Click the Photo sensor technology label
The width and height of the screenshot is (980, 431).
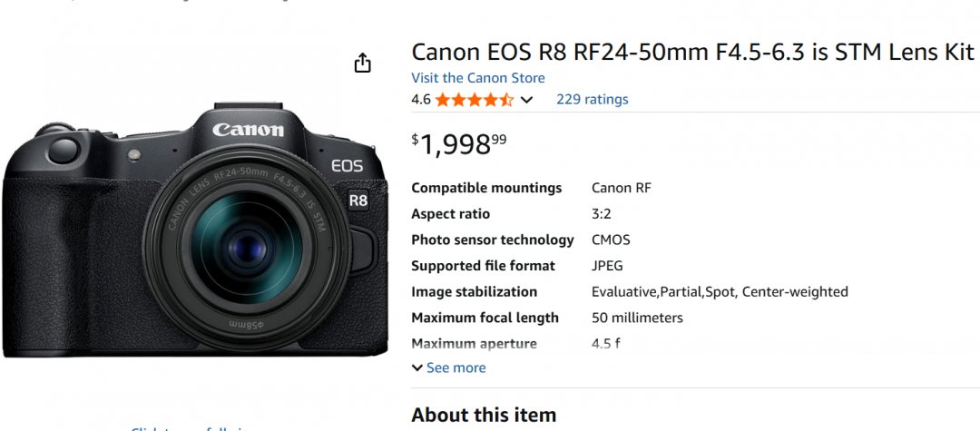[493, 240]
